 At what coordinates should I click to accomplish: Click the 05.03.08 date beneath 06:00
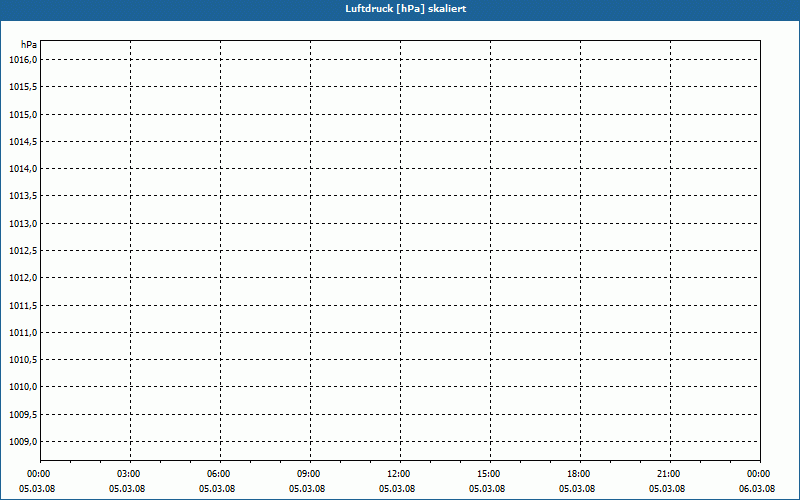[x=217, y=489]
